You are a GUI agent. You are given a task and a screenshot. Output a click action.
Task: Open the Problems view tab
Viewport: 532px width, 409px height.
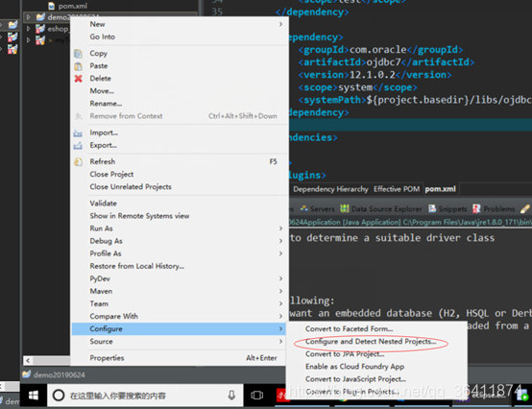pos(494,209)
